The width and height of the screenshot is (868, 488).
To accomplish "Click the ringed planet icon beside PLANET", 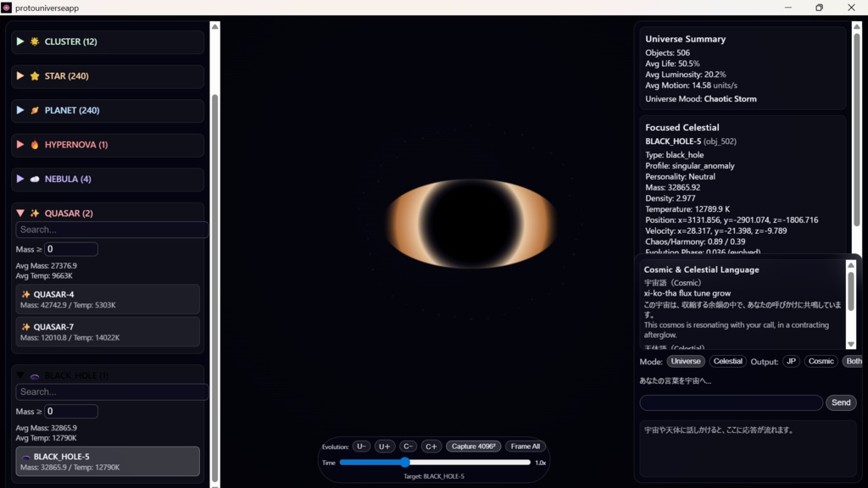I will pyautogui.click(x=35, y=110).
